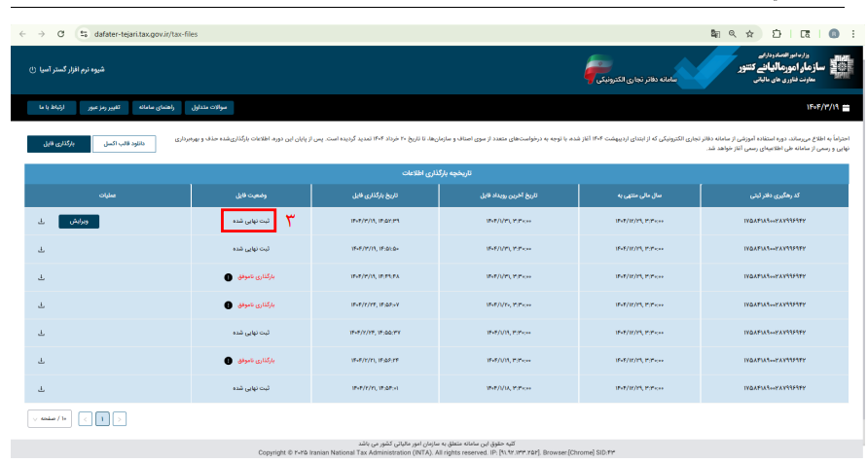
Task: Click the ویرایش edit button
Action: [79, 221]
